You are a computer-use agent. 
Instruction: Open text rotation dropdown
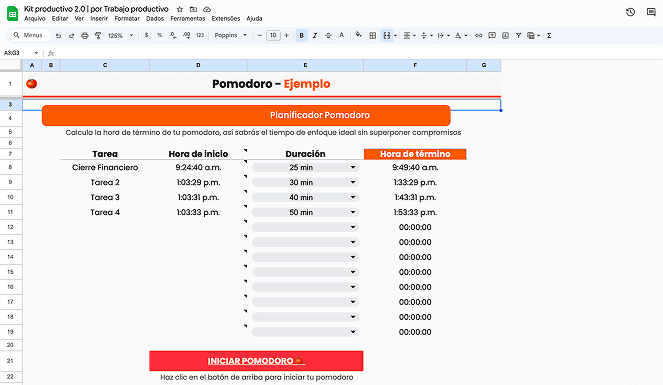click(x=460, y=35)
